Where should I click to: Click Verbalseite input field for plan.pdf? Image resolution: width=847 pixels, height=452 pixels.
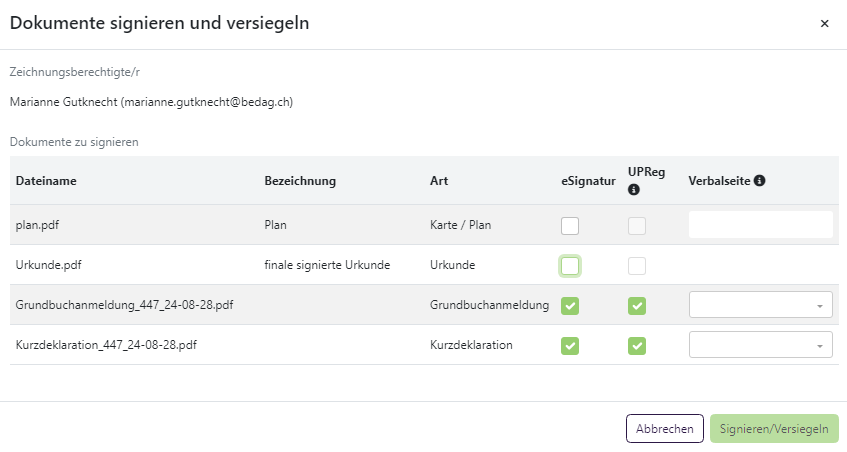(760, 225)
